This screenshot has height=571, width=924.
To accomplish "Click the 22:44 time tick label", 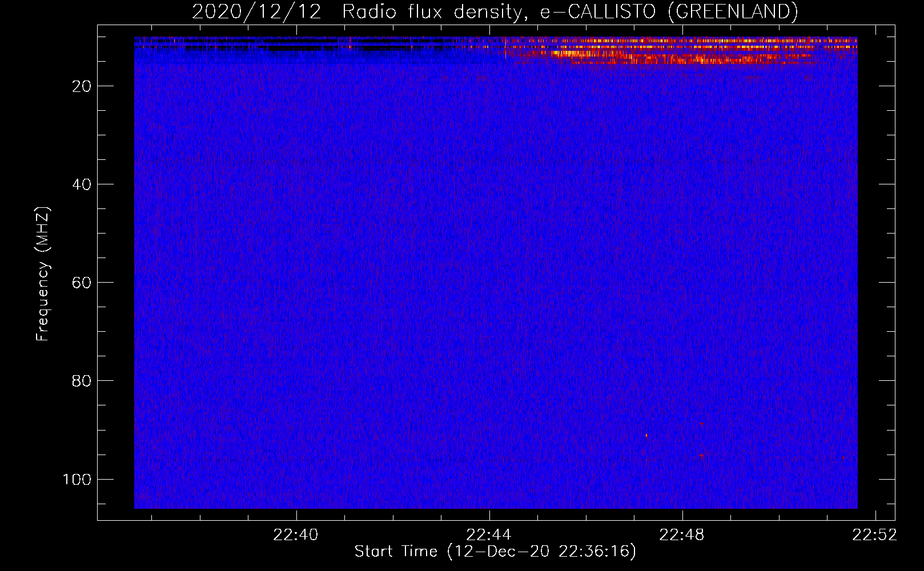I will (489, 535).
